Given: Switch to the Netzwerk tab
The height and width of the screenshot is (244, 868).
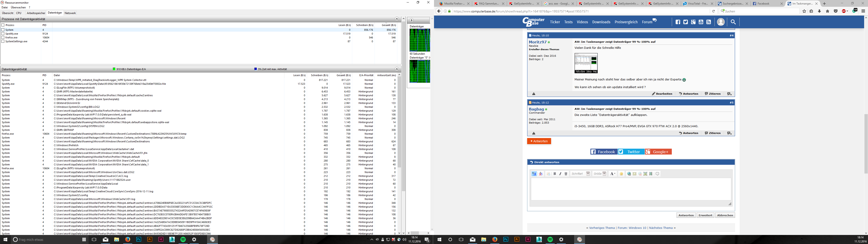Looking at the screenshot, I should pos(70,13).
